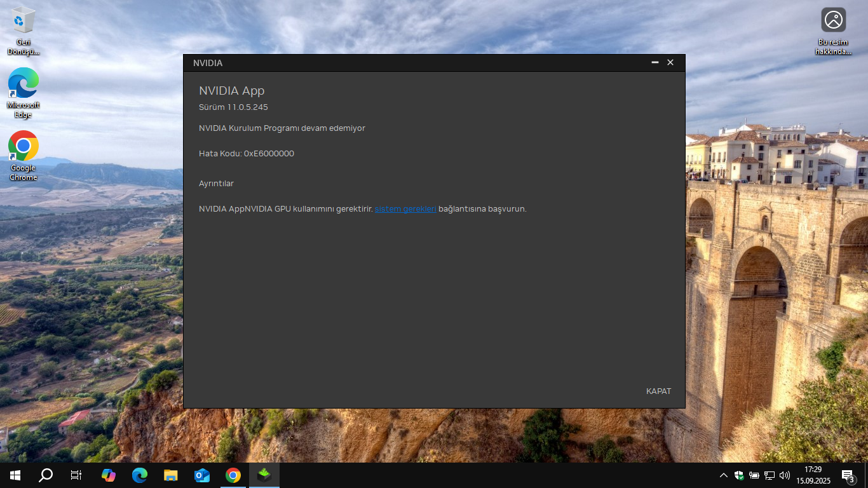868x488 pixels.
Task: Open the notification center with 3 alerts
Action: coord(848,475)
